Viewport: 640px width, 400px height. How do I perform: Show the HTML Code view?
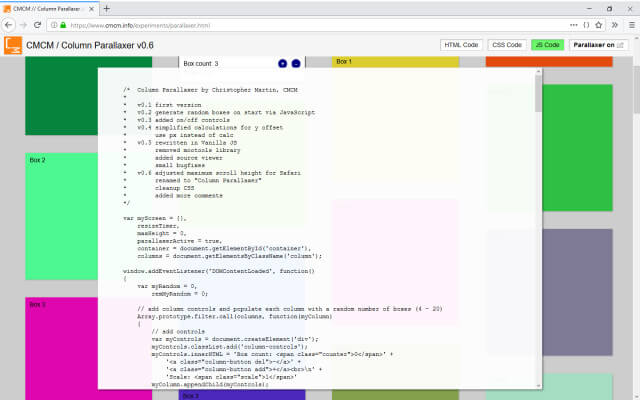pyautogui.click(x=461, y=45)
